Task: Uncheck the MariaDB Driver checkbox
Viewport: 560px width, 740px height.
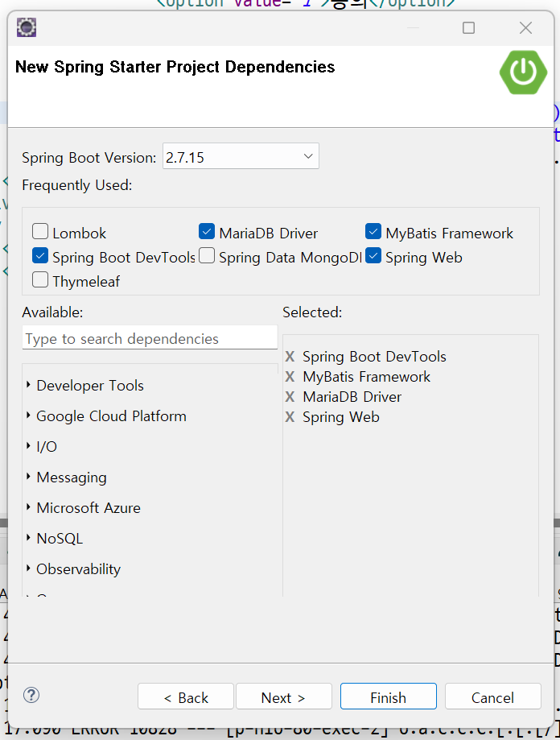Action: (x=207, y=232)
